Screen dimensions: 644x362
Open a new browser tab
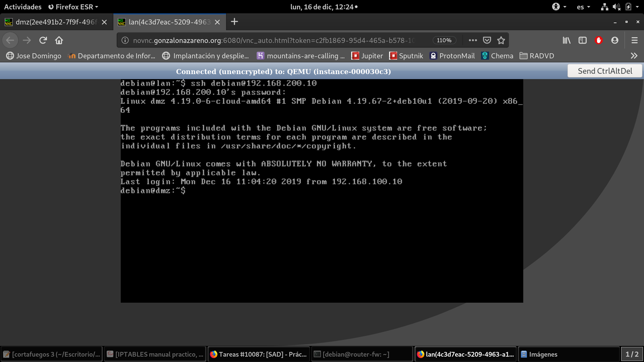click(x=234, y=22)
